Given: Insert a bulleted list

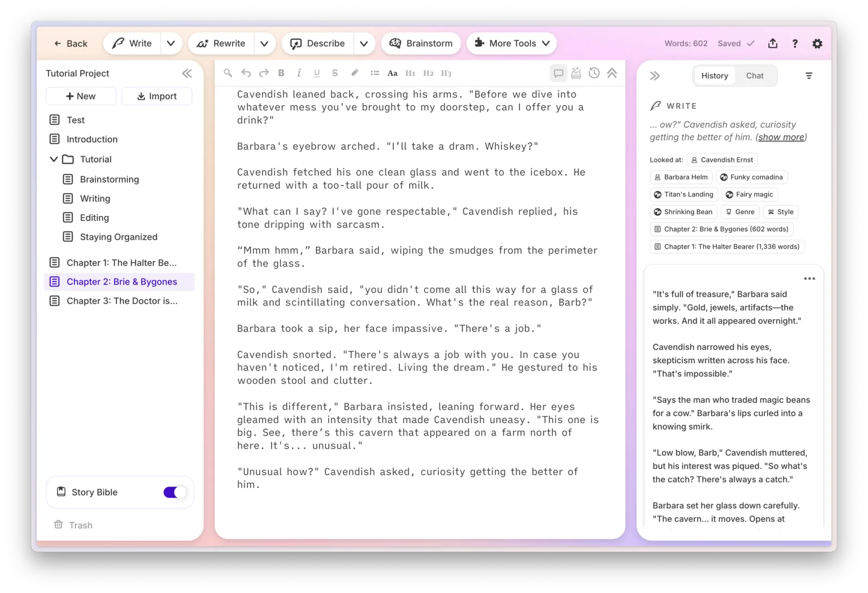Looking at the screenshot, I should (x=374, y=73).
